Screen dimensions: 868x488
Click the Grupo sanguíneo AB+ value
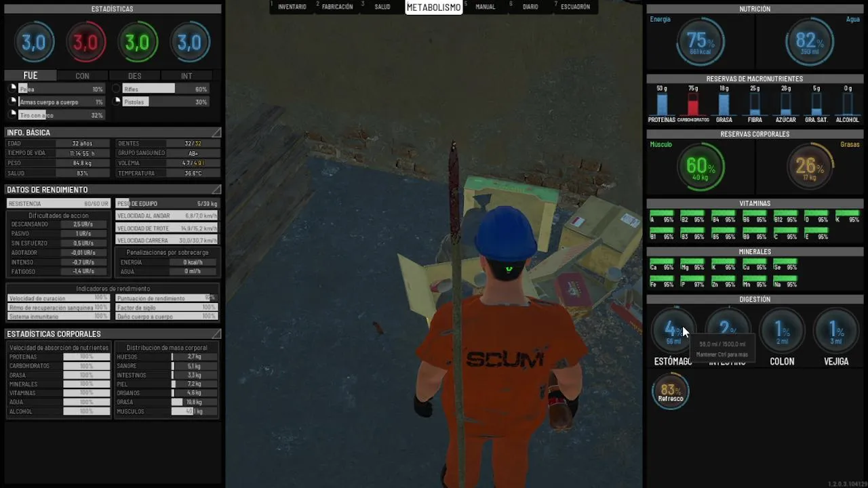pyautogui.click(x=194, y=153)
